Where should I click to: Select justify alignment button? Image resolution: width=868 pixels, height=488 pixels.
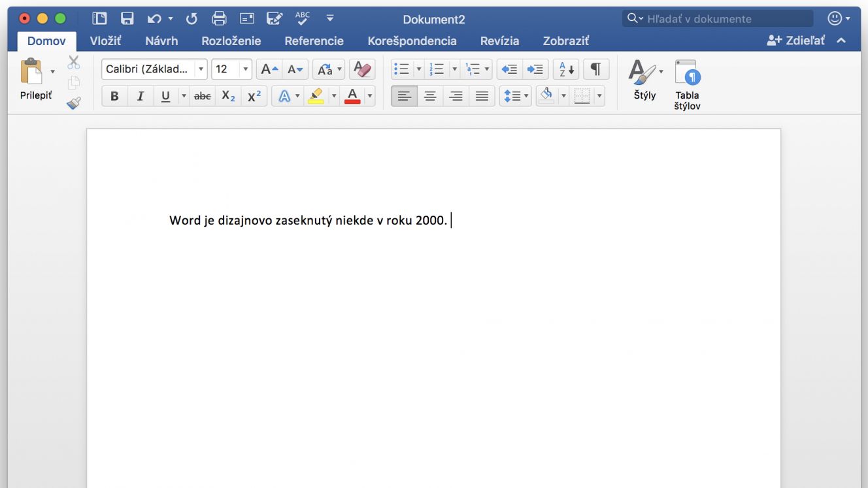(482, 96)
